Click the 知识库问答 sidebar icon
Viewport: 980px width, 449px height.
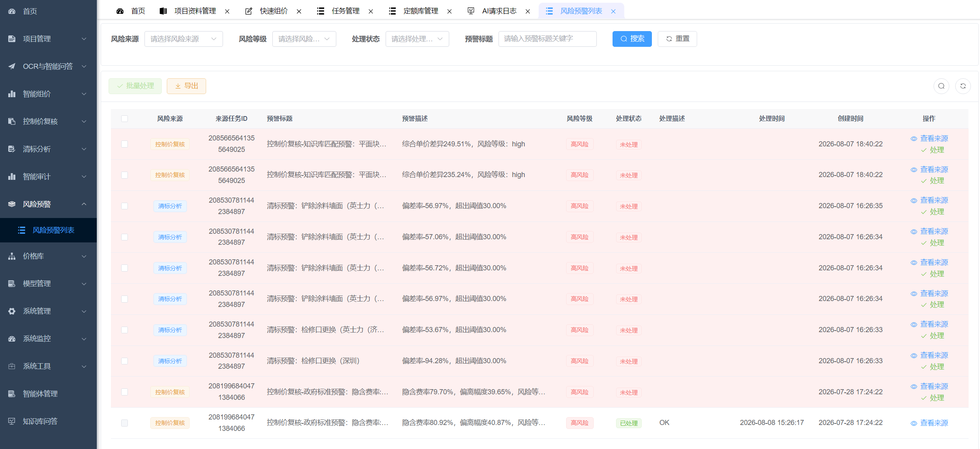(12, 421)
